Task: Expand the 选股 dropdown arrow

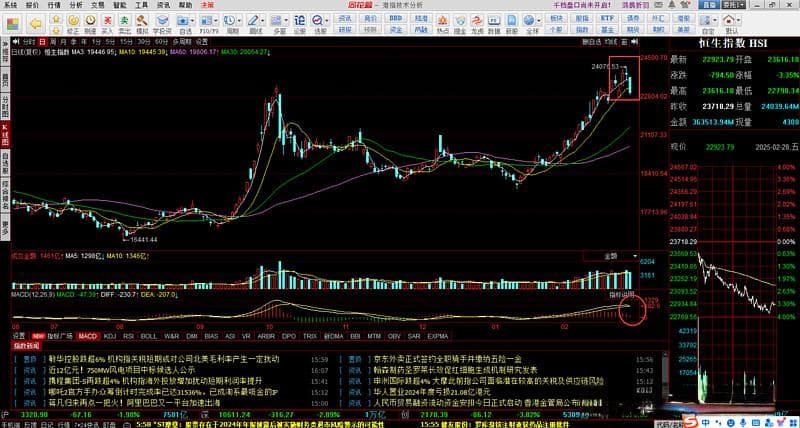Action: [327, 21]
